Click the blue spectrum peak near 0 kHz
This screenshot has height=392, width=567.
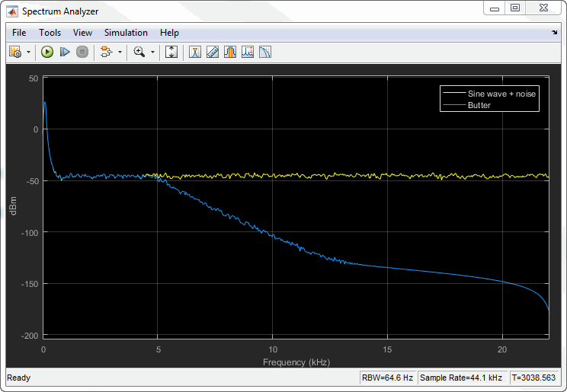pos(45,103)
